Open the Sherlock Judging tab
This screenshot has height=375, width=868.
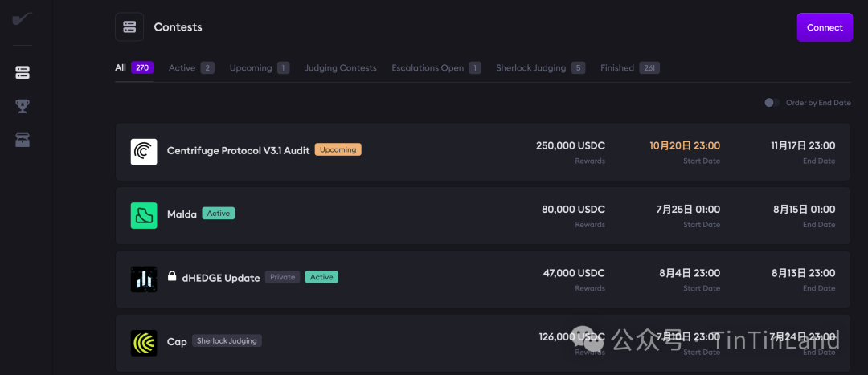[540, 68]
